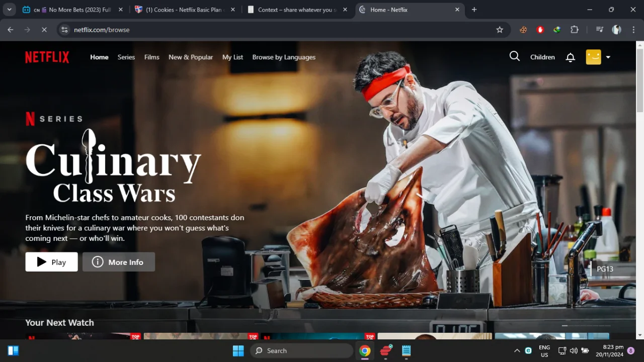This screenshot has width=644, height=362.
Task: Go forward with the browser forward arrow
Action: tap(27, 30)
